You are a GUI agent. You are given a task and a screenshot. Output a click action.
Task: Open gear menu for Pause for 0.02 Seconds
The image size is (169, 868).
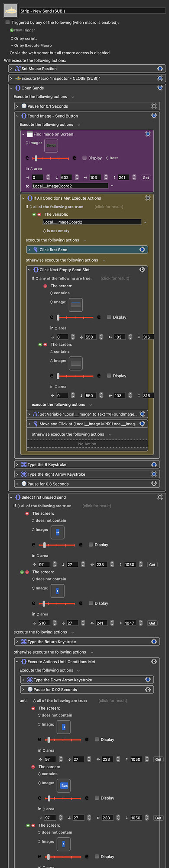tap(148, 689)
